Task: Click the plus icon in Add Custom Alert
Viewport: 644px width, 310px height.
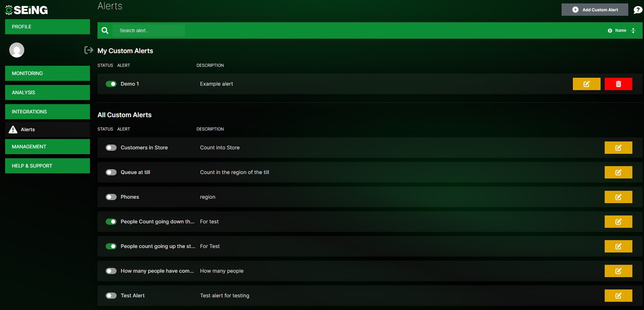Action: click(575, 10)
